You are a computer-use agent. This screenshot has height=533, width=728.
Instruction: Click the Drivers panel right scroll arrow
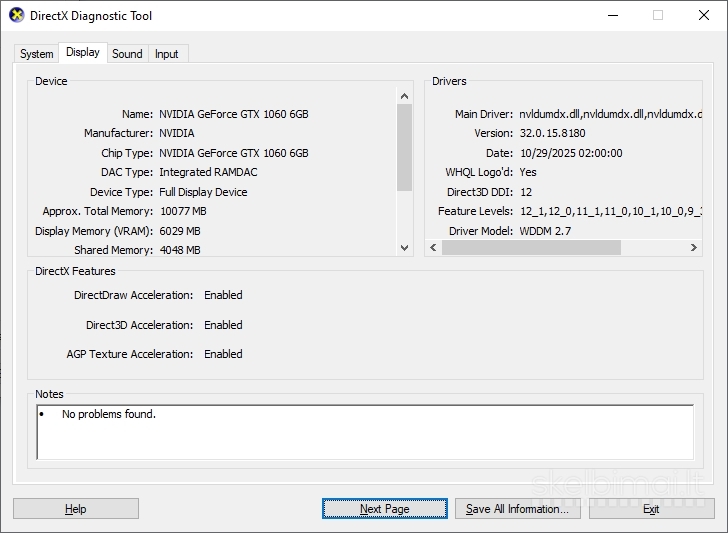(x=694, y=247)
